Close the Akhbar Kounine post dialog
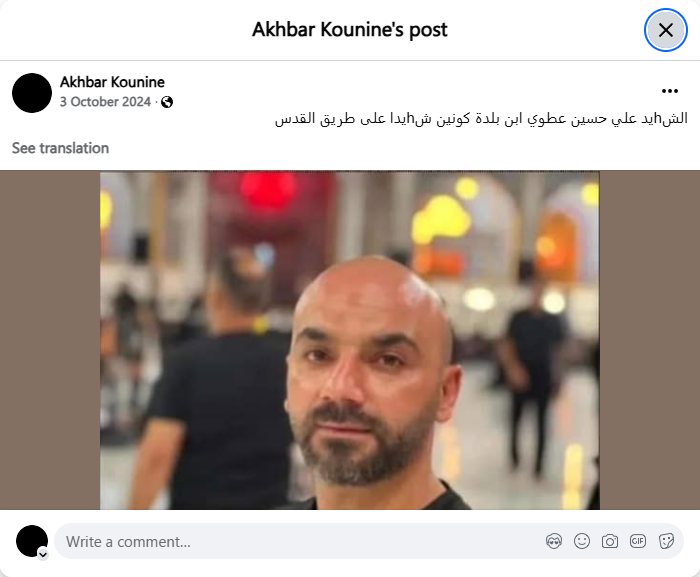Image resolution: width=700 pixels, height=577 pixels. point(666,30)
